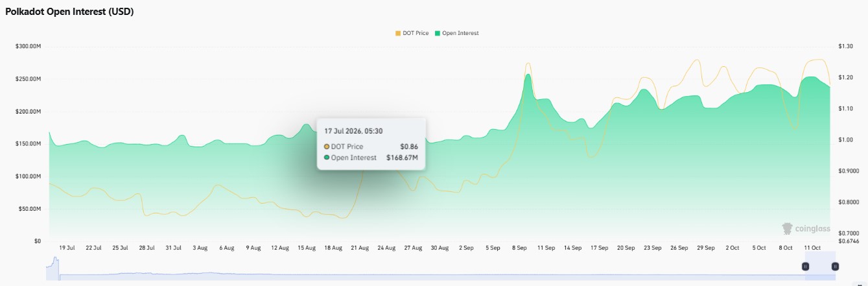The image size is (868, 286).
Task: Click the green Open Interest legend swatch
Action: [438, 33]
